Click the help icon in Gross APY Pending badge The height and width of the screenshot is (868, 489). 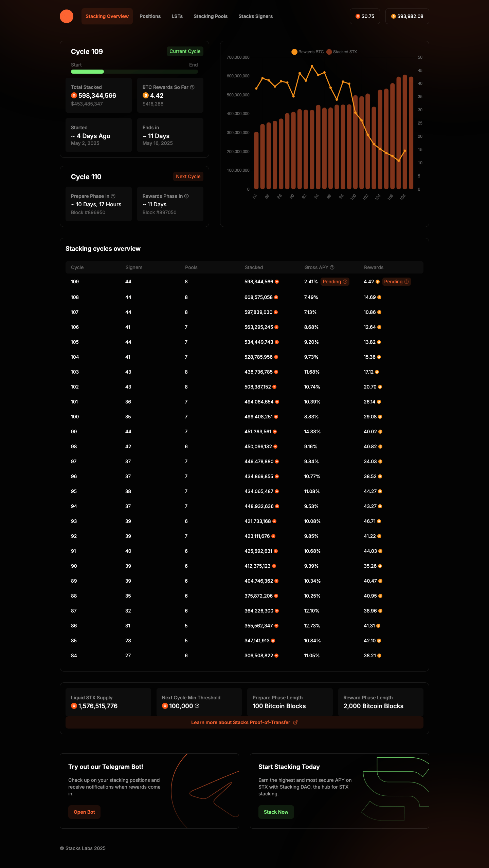(x=345, y=282)
